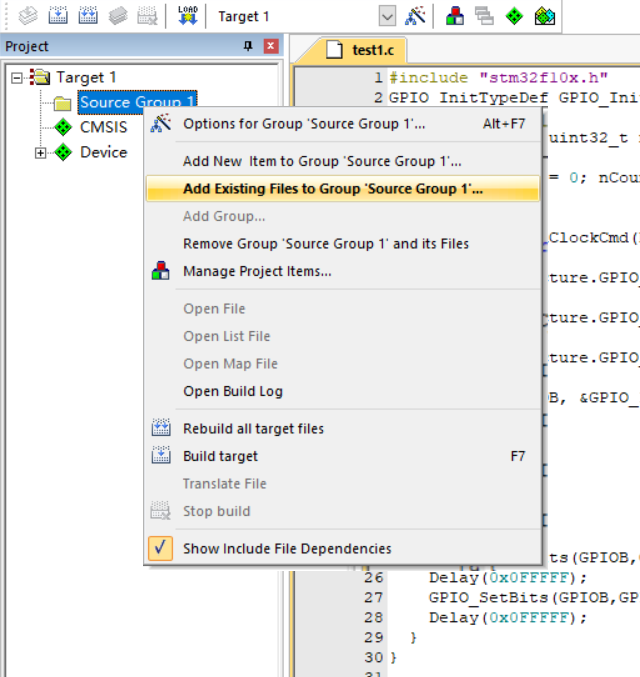Click the CMSIS green diamond icon
640x677 pixels.
pos(63,127)
